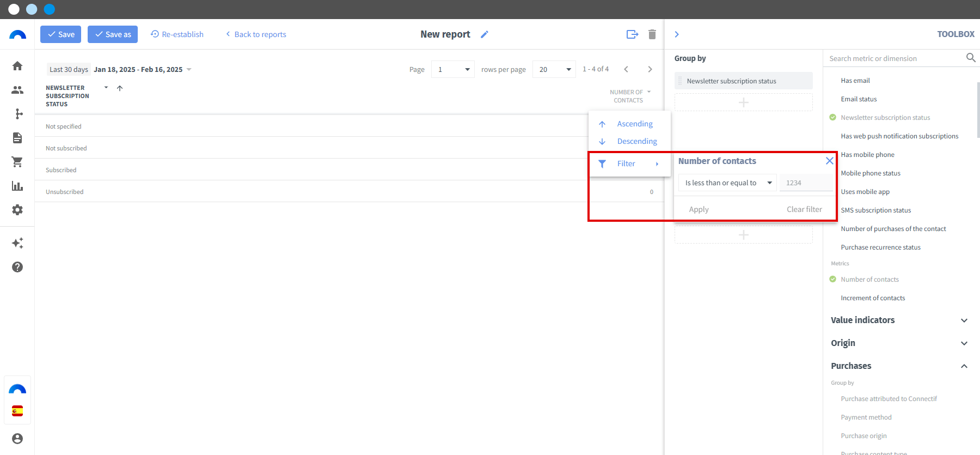This screenshot has width=980, height=455.
Task: Click the magnifier icon in toolbox search
Action: point(971,58)
